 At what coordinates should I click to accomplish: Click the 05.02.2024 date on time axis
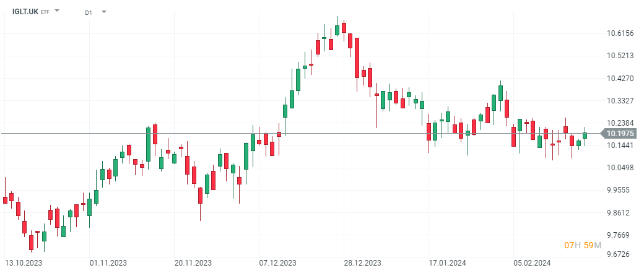[x=532, y=262]
